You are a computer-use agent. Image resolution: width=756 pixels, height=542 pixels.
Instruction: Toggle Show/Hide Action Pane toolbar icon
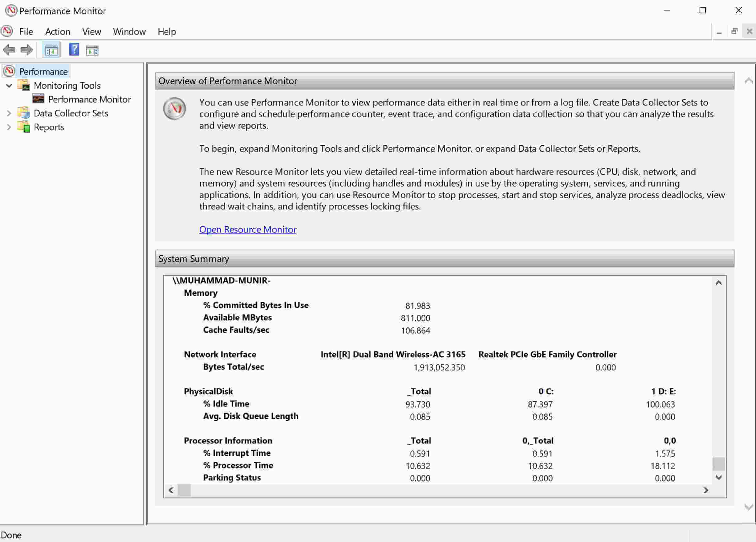point(92,50)
